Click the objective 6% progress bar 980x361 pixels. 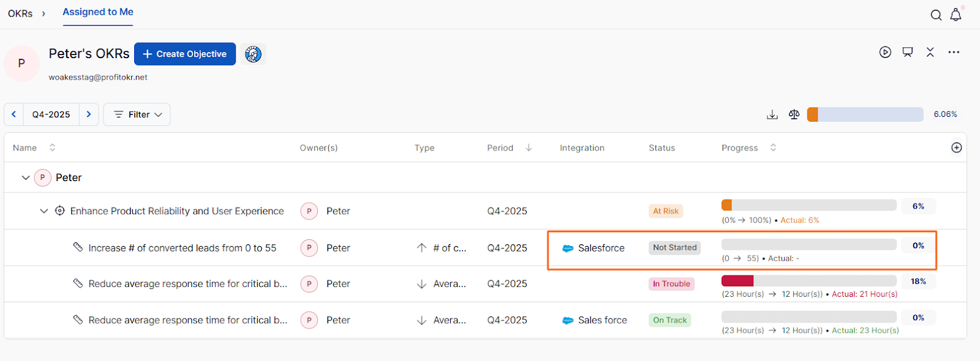click(x=809, y=205)
